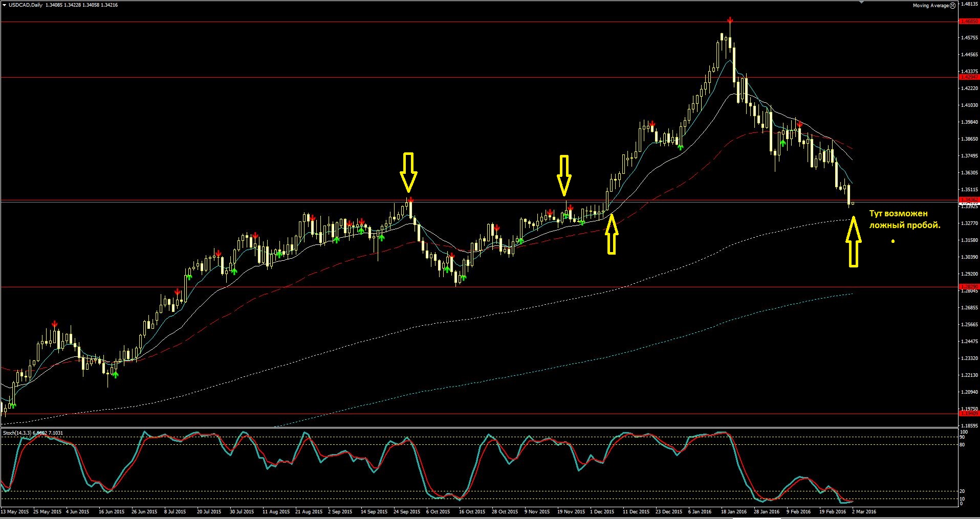Click the 1.48135 price on the scale
The width and height of the screenshot is (980, 519).
pyautogui.click(x=970, y=4)
